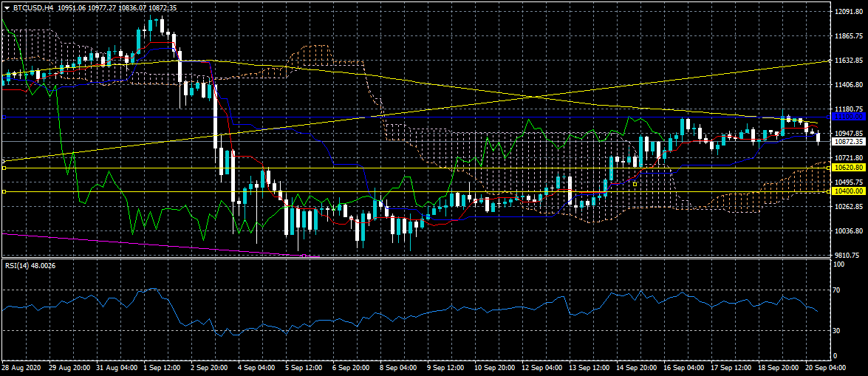Viewport: 868px width, 376px height.
Task: Click the 11180.75 price scale label
Action: pyautogui.click(x=848, y=109)
